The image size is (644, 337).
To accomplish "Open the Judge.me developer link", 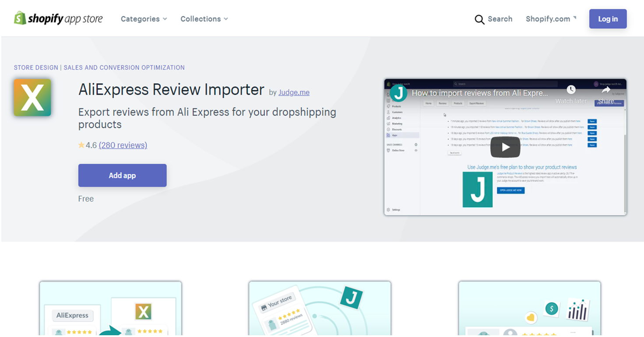I will (294, 92).
